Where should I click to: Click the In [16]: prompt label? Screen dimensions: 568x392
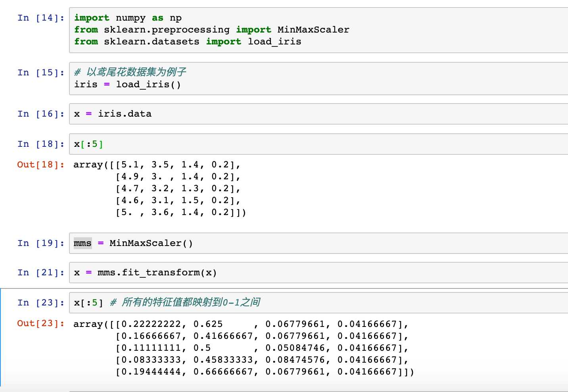(x=41, y=114)
